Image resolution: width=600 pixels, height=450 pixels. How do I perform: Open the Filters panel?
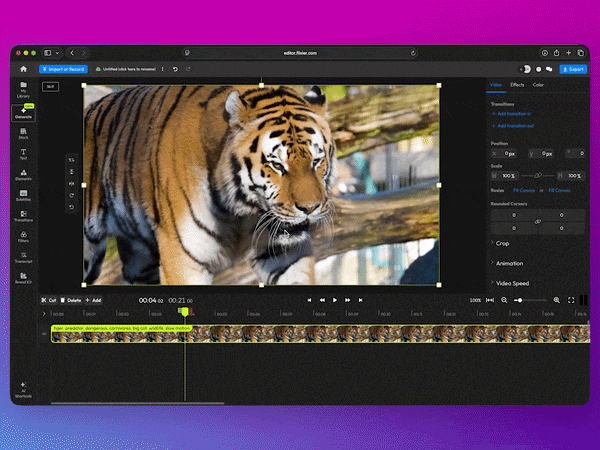coord(22,237)
